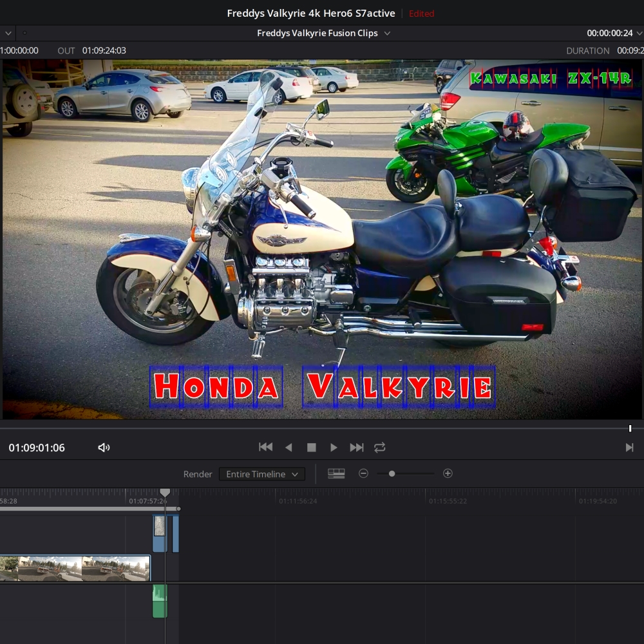Click the 01:09:01:06 current timecode field
Viewport: 644px width, 644px height.
37,448
